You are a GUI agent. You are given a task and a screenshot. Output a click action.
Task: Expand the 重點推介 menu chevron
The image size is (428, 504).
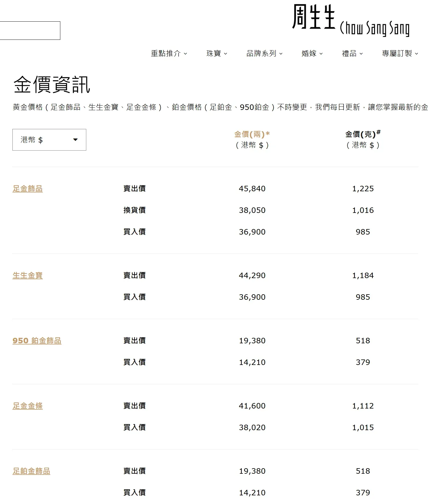click(185, 54)
